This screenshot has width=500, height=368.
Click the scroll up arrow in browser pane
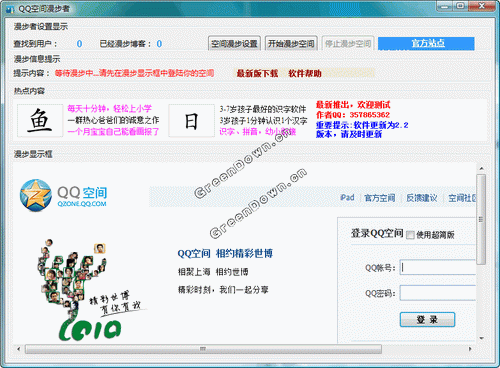tap(481, 168)
